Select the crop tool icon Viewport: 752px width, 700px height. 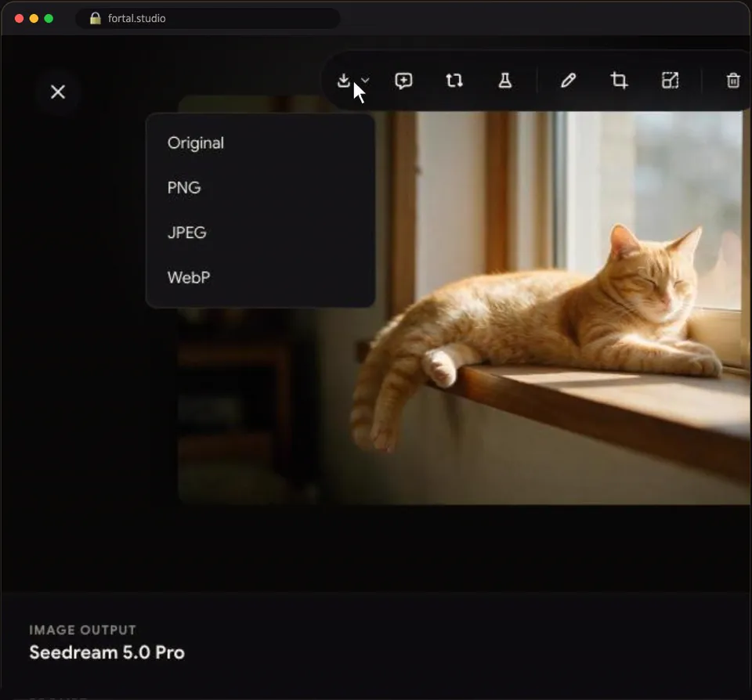click(619, 81)
